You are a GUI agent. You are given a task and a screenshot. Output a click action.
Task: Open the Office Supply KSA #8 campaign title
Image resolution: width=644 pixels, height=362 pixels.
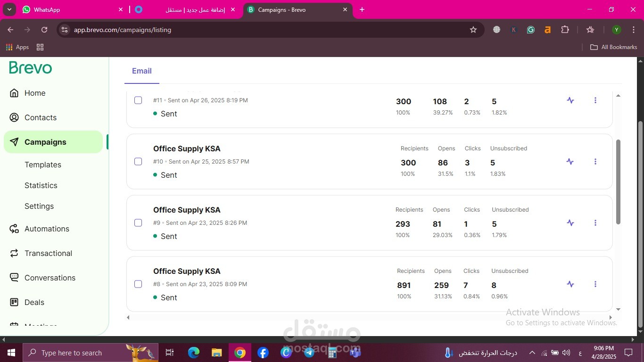(187, 271)
